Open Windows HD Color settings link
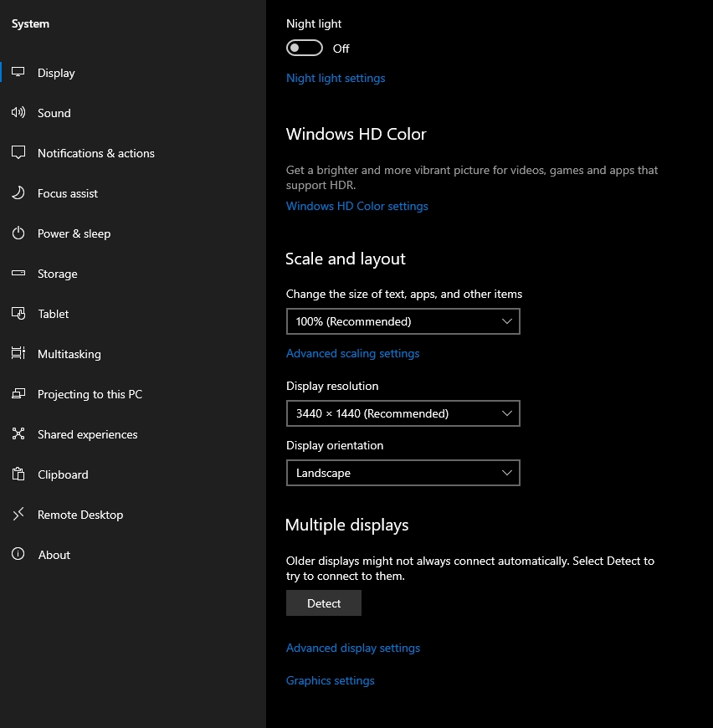 [356, 206]
